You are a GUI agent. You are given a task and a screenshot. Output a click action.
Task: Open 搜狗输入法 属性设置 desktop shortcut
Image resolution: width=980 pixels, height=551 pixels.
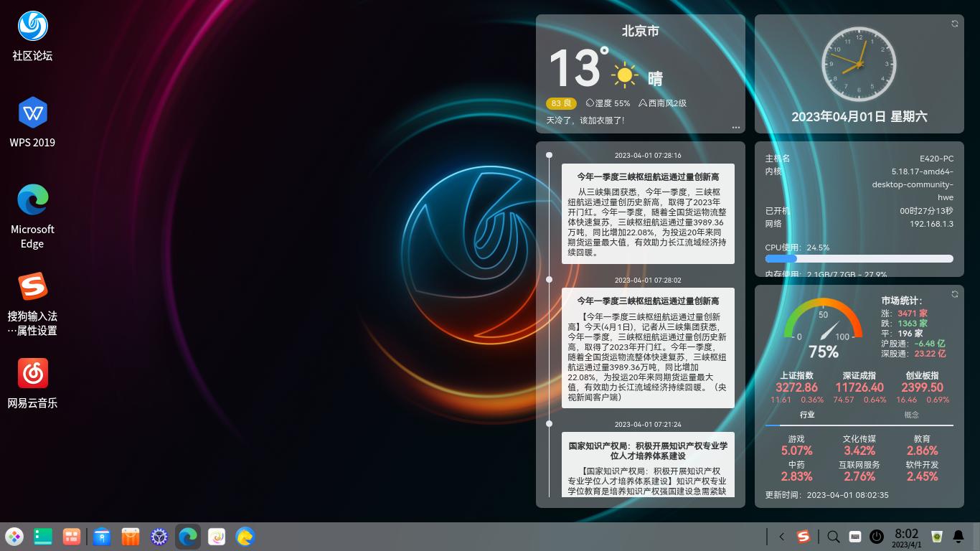[32, 287]
